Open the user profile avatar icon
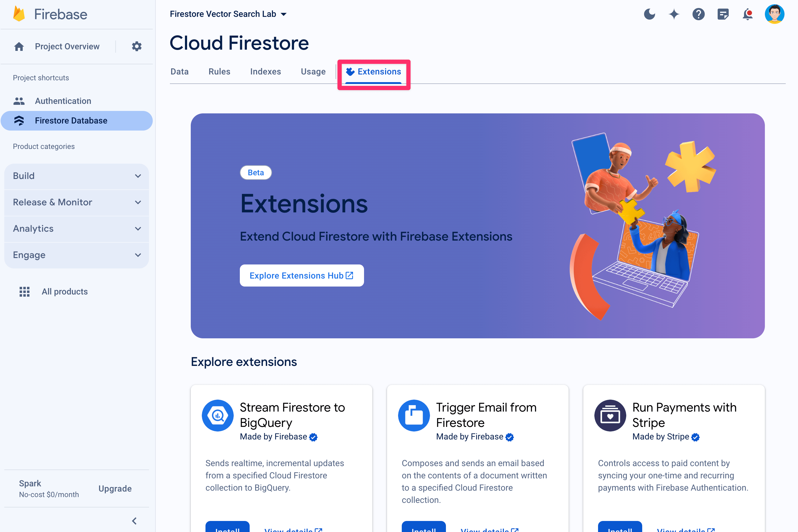798x532 pixels. [775, 14]
